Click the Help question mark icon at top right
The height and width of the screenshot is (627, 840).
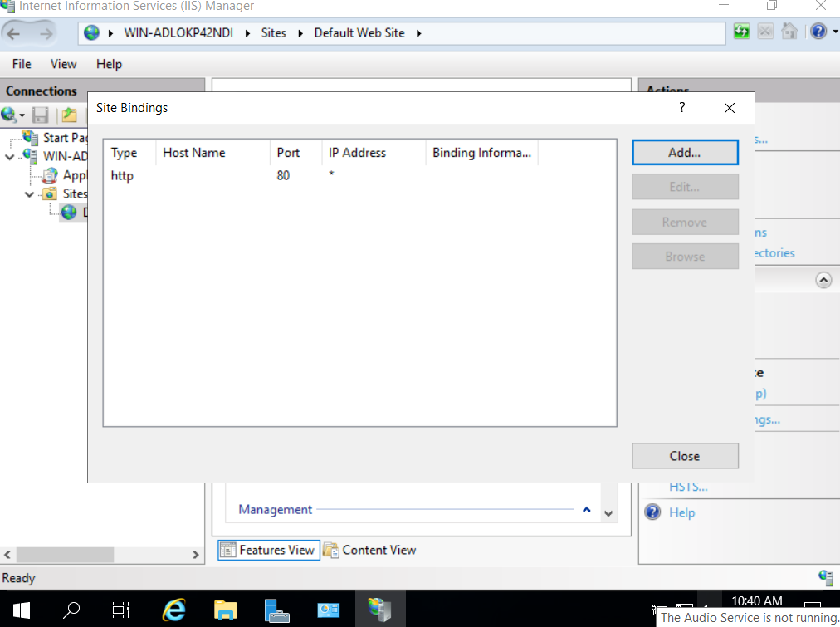818,32
